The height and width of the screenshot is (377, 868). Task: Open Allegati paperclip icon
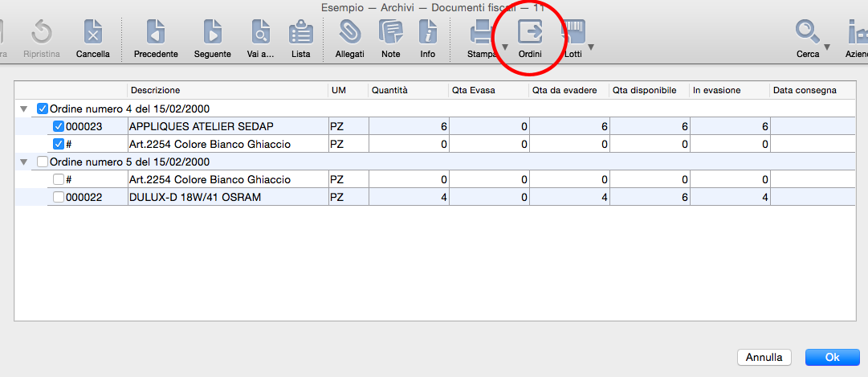(x=349, y=34)
